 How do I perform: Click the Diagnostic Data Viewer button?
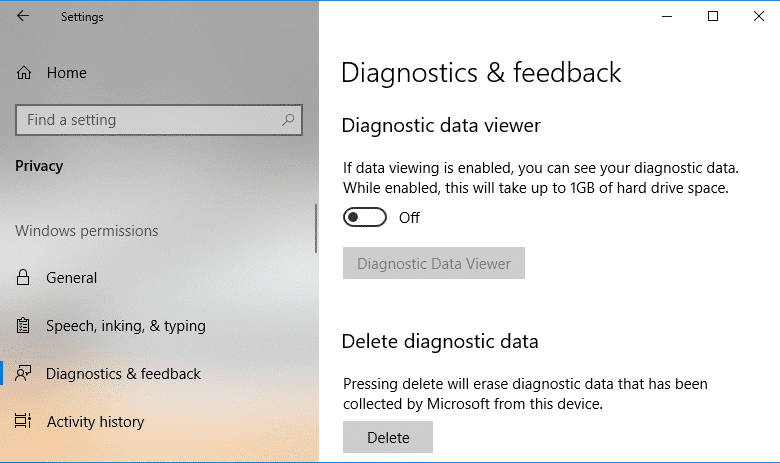(x=434, y=263)
